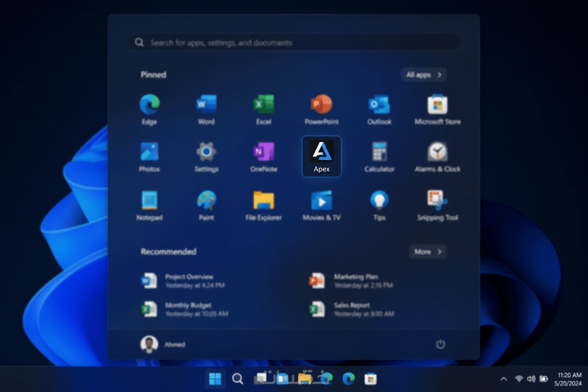Open the Edge app in Pinned
The image size is (588, 392).
pyautogui.click(x=149, y=109)
